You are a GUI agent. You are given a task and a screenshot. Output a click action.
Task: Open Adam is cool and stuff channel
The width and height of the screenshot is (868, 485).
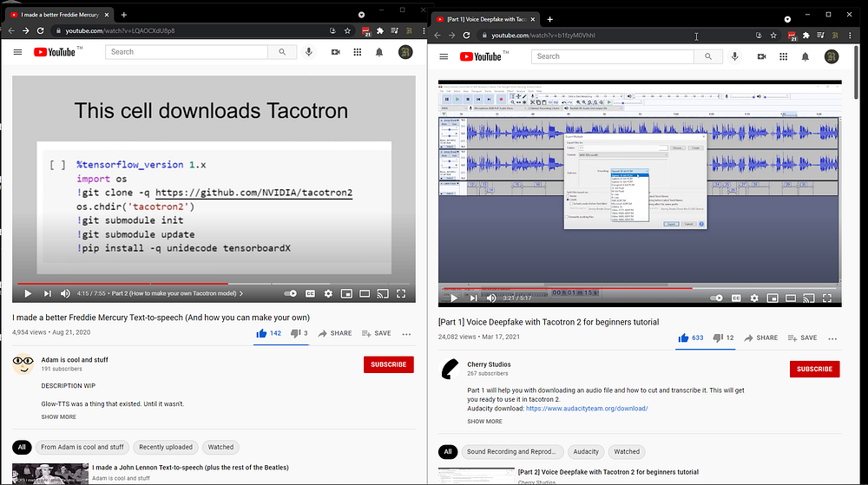coord(75,360)
